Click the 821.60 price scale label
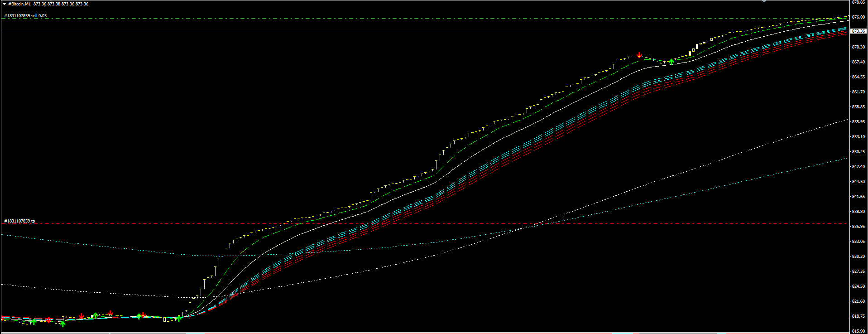This screenshot has width=868, height=334. [858, 301]
